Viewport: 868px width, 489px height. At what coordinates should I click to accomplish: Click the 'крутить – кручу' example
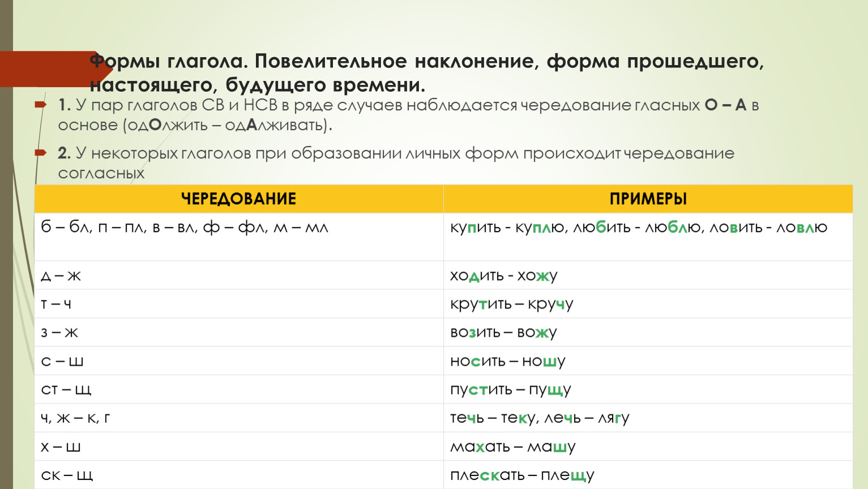pos(511,304)
